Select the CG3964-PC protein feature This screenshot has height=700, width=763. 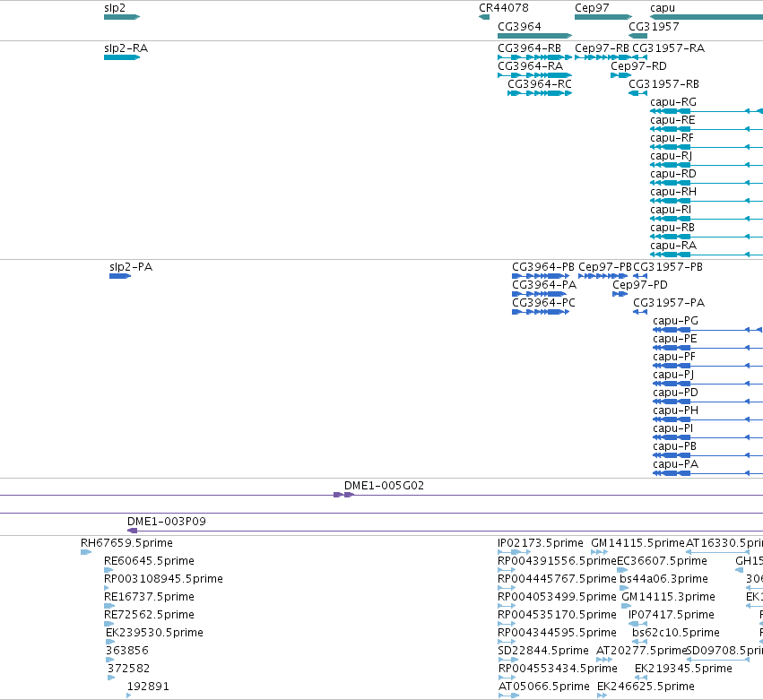pos(541,312)
